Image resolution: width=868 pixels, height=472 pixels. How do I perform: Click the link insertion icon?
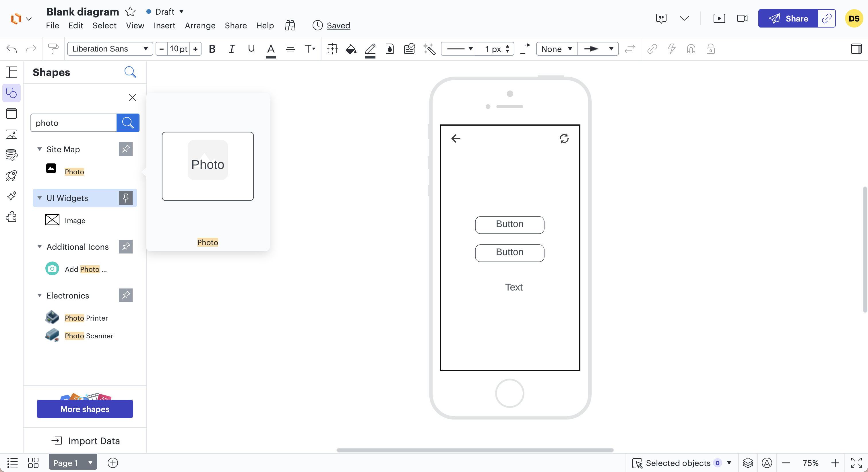pyautogui.click(x=652, y=49)
